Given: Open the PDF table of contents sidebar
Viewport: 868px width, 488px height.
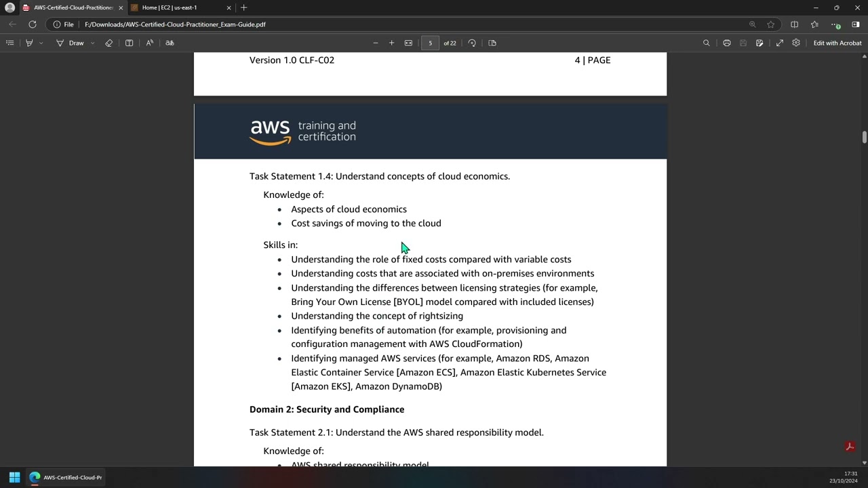Looking at the screenshot, I should (9, 43).
